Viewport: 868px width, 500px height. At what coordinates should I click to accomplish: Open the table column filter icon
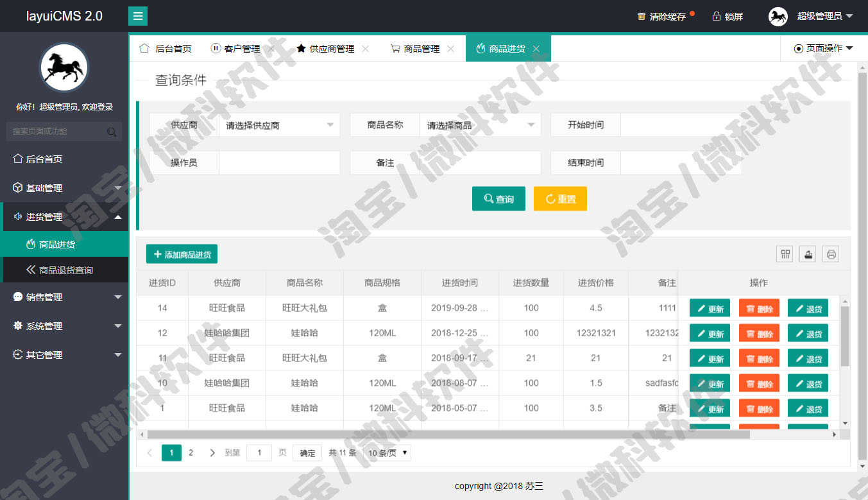pyautogui.click(x=785, y=254)
